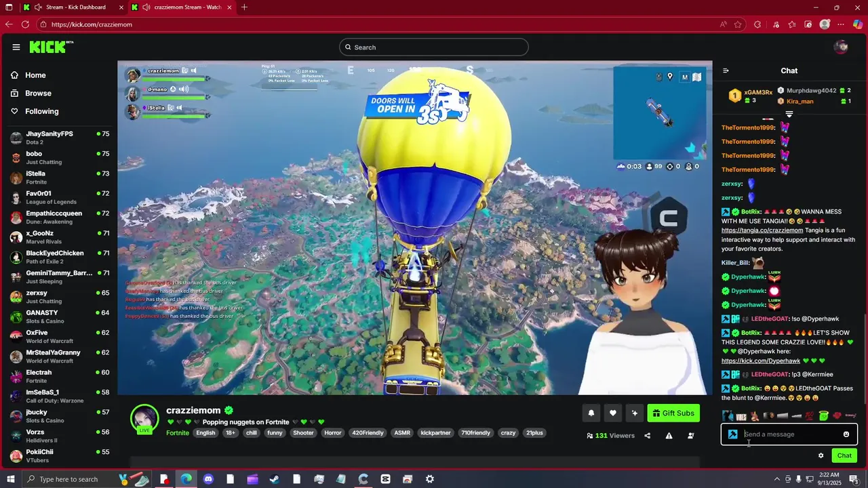Click xGAM3Rx top gifter name
Image resolution: width=868 pixels, height=488 pixels.
(758, 92)
